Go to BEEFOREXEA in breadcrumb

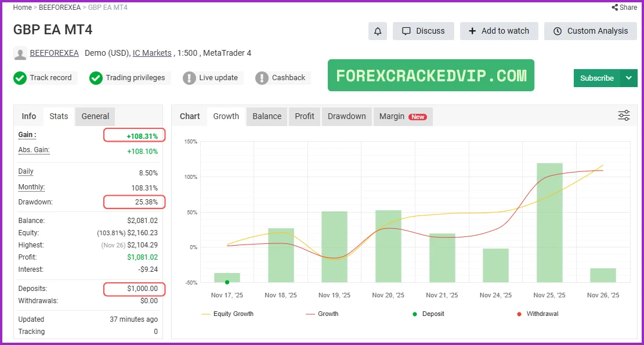(x=59, y=8)
